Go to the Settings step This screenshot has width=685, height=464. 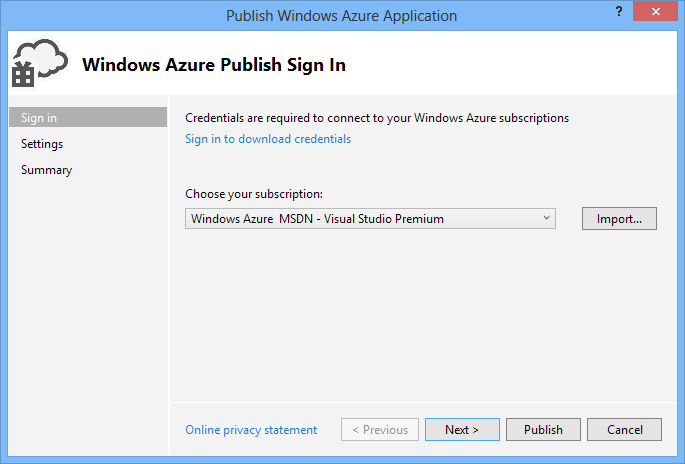(42, 144)
